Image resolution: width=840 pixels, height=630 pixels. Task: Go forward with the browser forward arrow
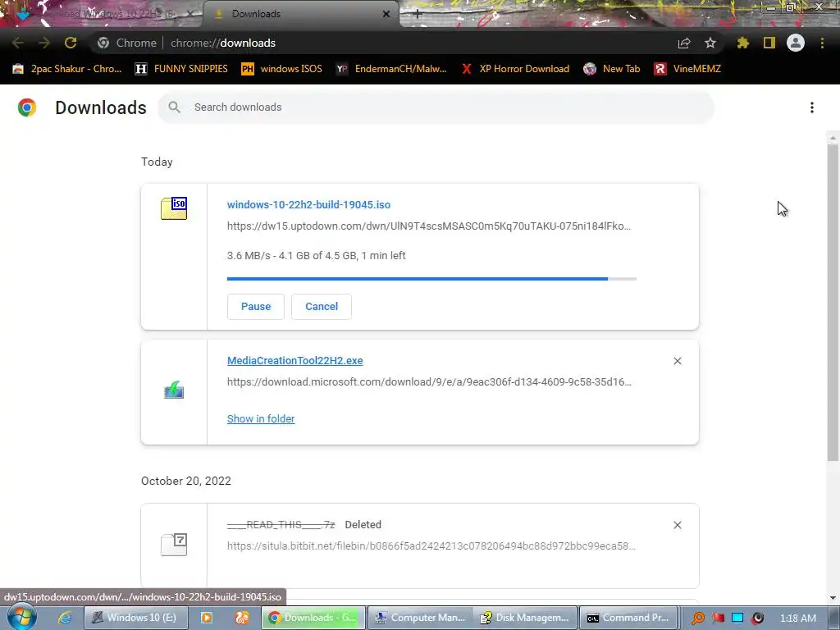coord(44,43)
